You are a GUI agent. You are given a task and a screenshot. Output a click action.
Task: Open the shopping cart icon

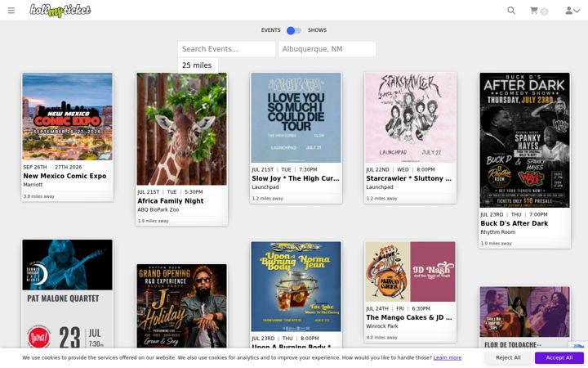(533, 11)
